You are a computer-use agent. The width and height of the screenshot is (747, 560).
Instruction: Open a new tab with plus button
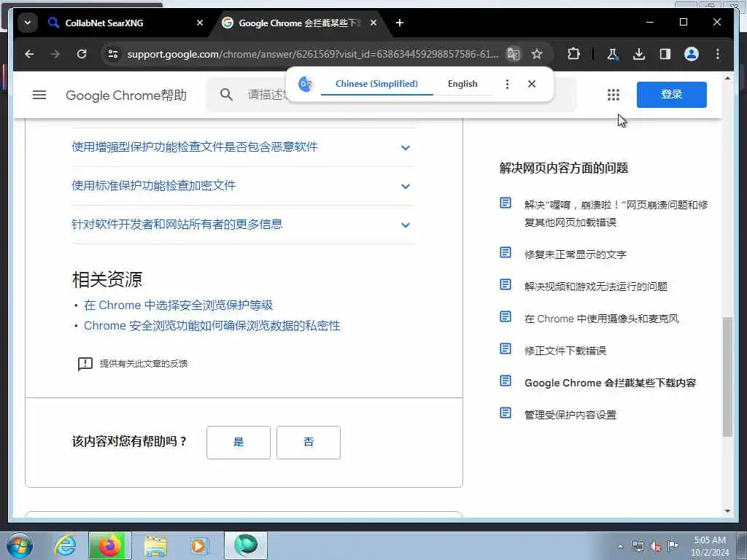[400, 23]
